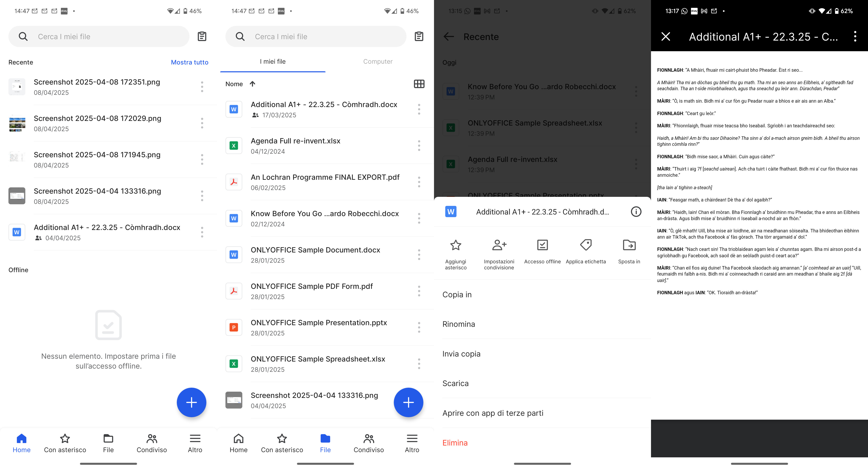Open Impostazioni condivisione sharing settings

499,254
